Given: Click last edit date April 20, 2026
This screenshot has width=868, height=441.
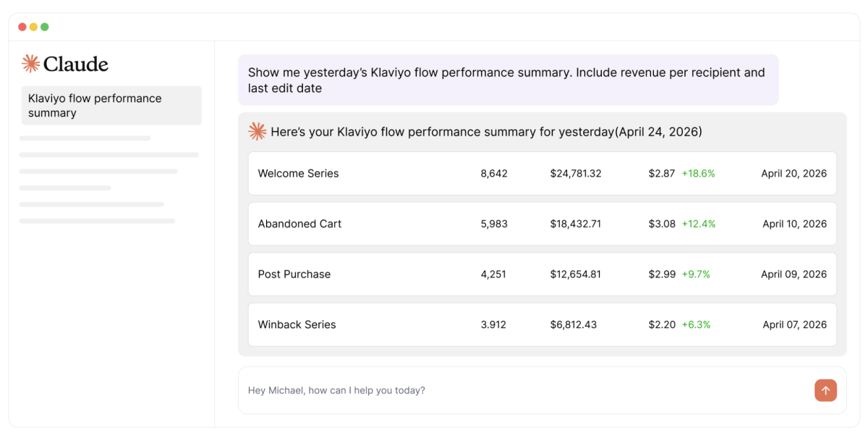Looking at the screenshot, I should pos(793,173).
